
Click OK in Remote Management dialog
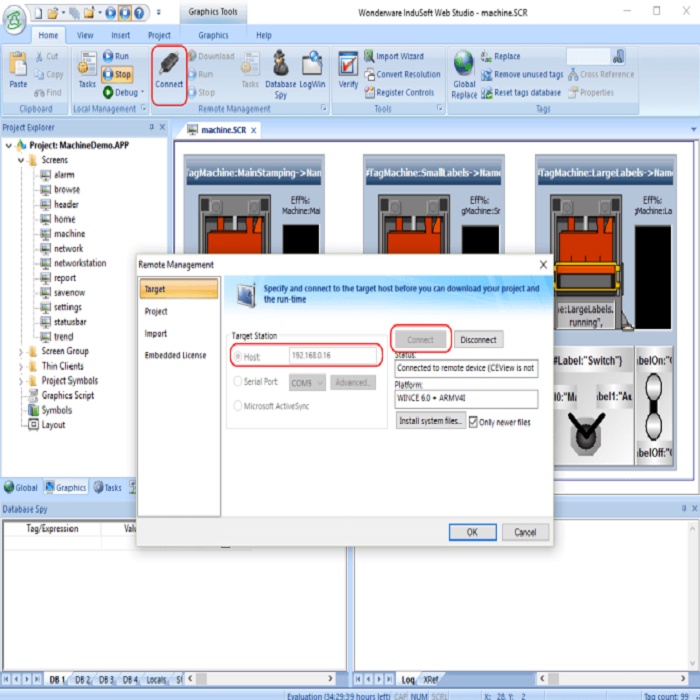472,532
